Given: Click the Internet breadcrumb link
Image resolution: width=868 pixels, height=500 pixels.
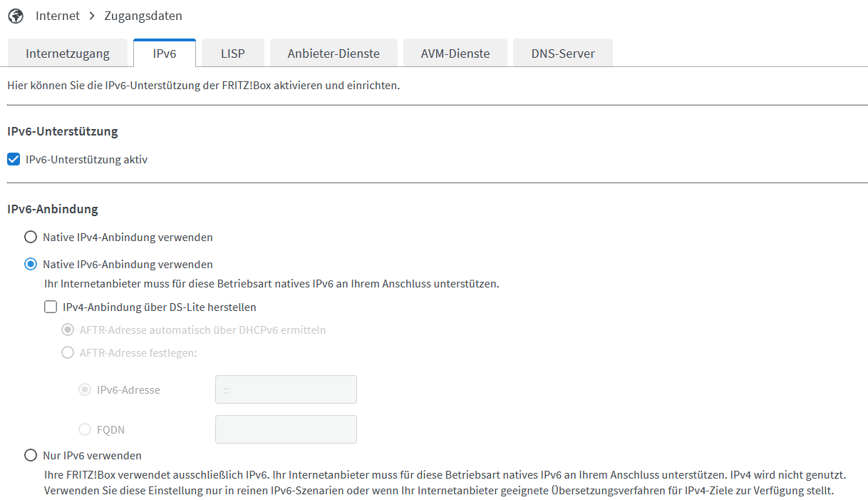Looking at the screenshot, I should pos(57,15).
